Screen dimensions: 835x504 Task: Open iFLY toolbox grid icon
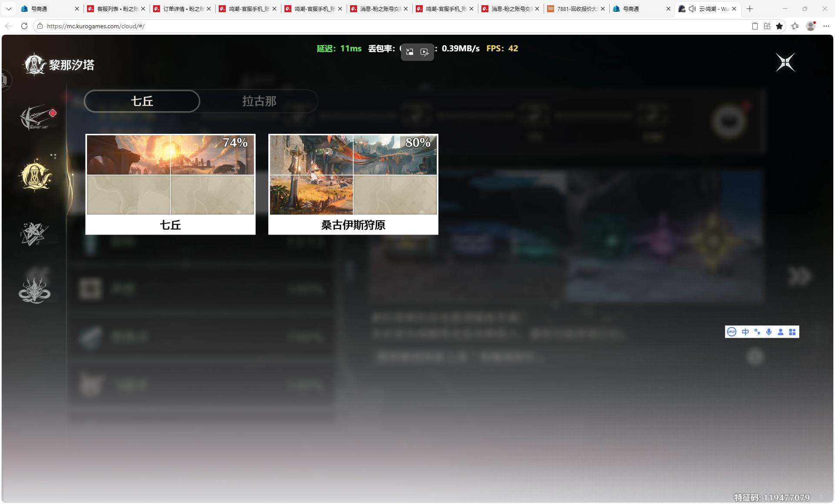(792, 332)
